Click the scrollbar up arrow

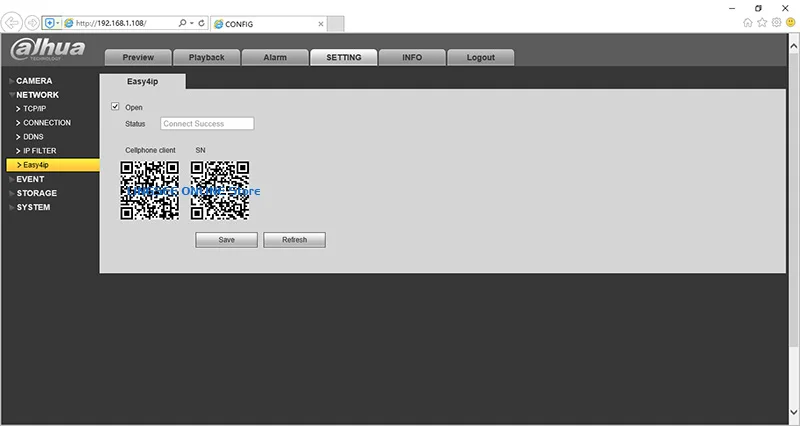click(794, 46)
